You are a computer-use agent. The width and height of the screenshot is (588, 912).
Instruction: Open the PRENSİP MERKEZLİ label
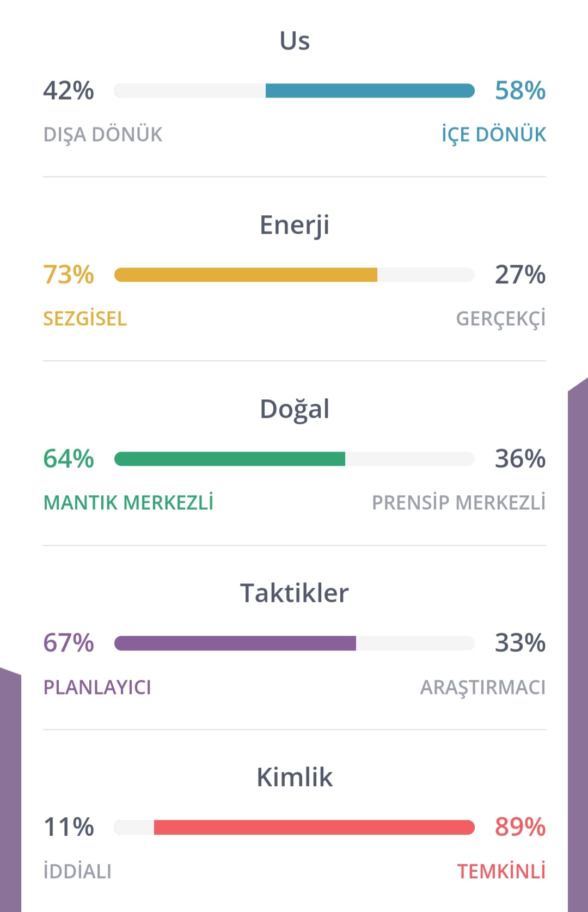(x=458, y=502)
